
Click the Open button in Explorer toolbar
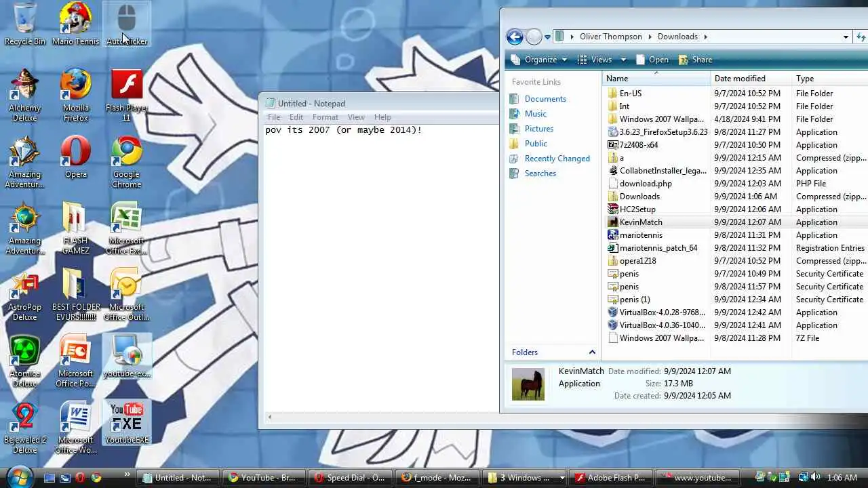[x=652, y=60]
